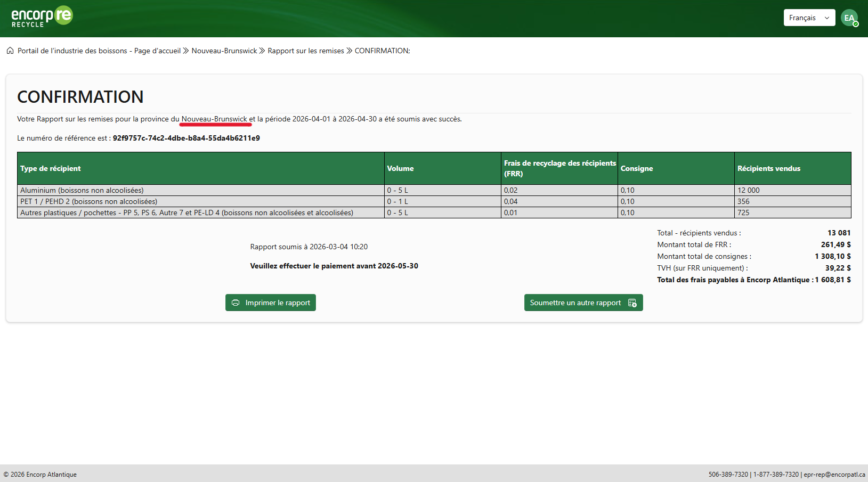Open the Français language dropdown
Viewport: 868px width, 482px height.
(808, 18)
